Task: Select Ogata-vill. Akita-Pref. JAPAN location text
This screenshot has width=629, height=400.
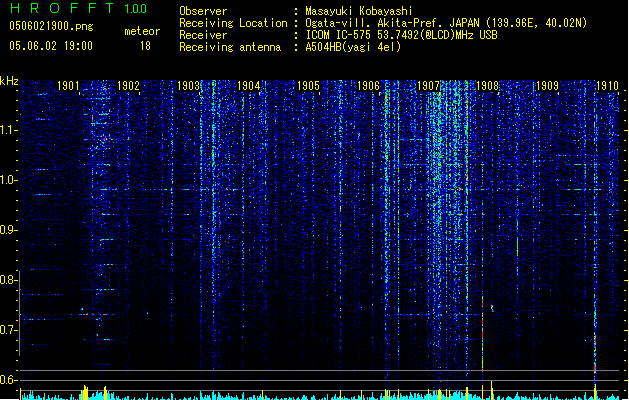Action: point(446,23)
